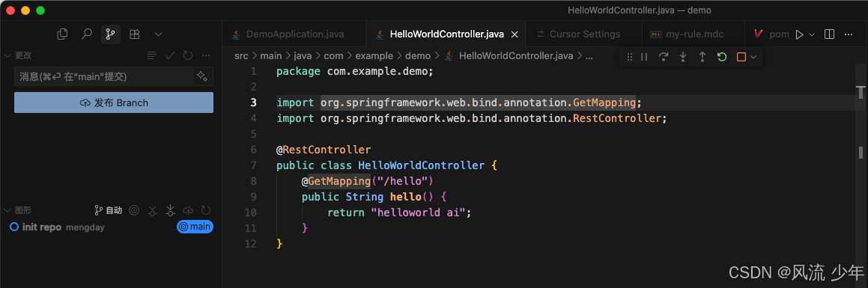Fetch from remote in graph toolbar
This screenshot has height=288, width=868.
152,210
